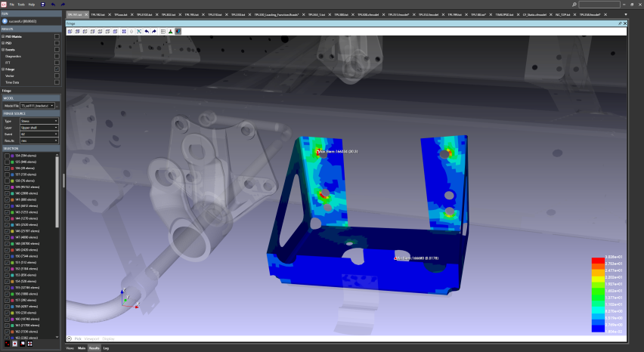Image resolution: width=644 pixels, height=352 pixels.
Task: Click the play icon in the Run panel
Action: pos(5,21)
